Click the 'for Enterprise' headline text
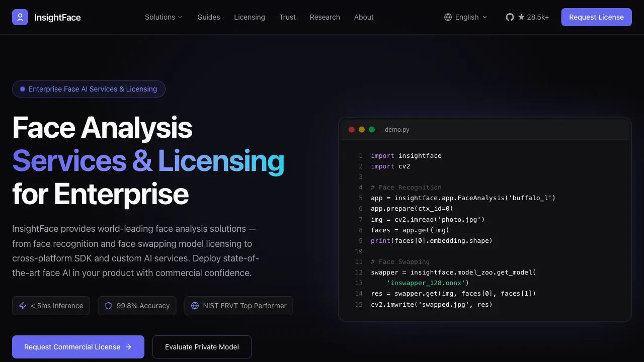 (100, 194)
